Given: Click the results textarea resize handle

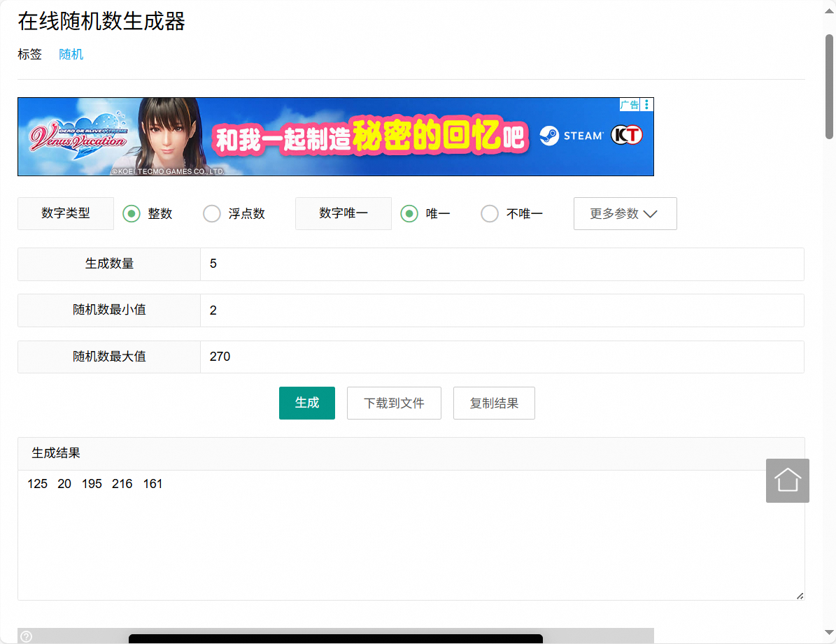Looking at the screenshot, I should (800, 596).
